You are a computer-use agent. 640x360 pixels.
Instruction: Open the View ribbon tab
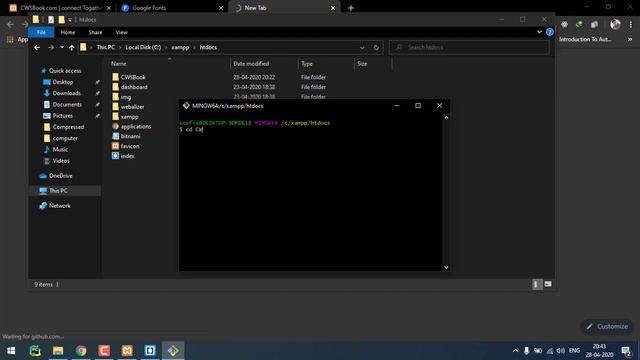pyautogui.click(x=122, y=32)
